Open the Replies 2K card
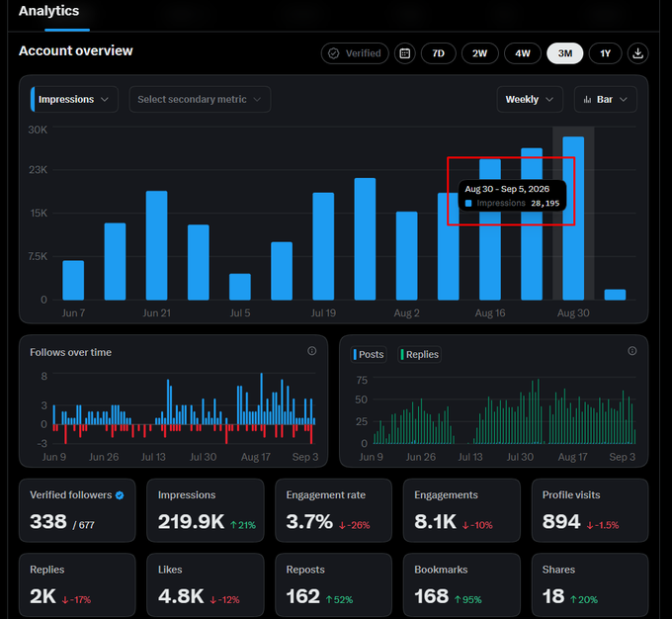 point(77,584)
